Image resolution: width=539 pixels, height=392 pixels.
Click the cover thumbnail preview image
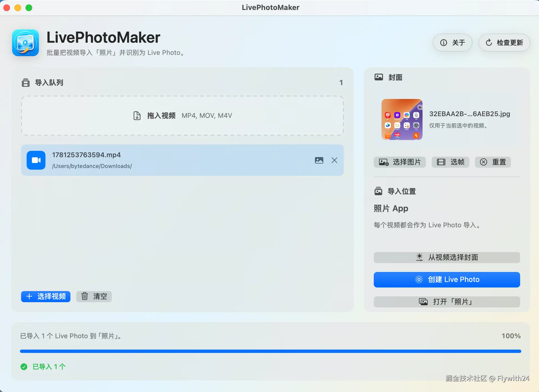point(402,119)
